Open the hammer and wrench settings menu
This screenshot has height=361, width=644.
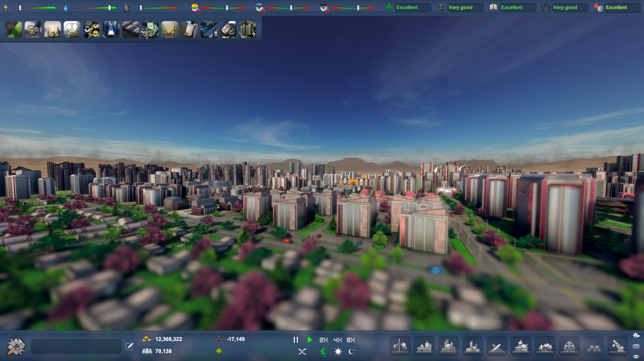pyautogui.click(x=16, y=346)
